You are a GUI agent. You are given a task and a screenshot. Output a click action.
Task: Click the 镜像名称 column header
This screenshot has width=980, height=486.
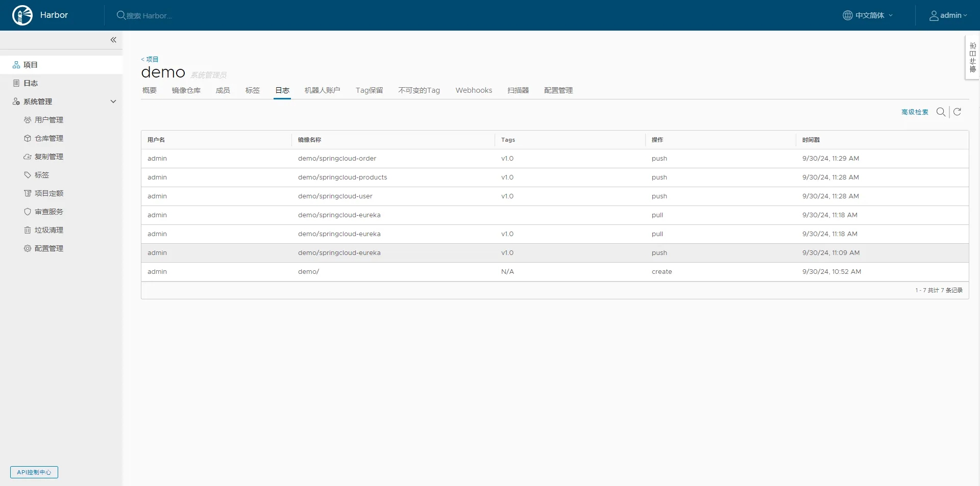[x=310, y=140]
